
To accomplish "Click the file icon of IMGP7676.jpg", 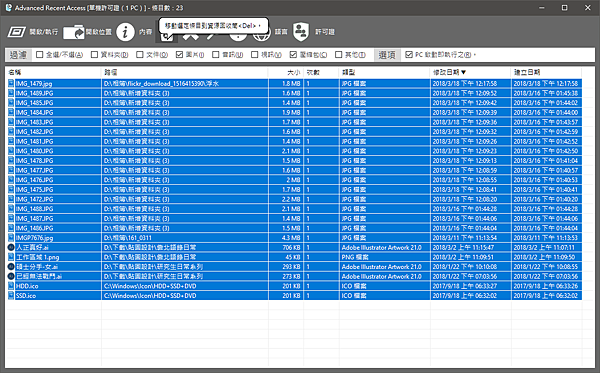I will (x=11, y=238).
